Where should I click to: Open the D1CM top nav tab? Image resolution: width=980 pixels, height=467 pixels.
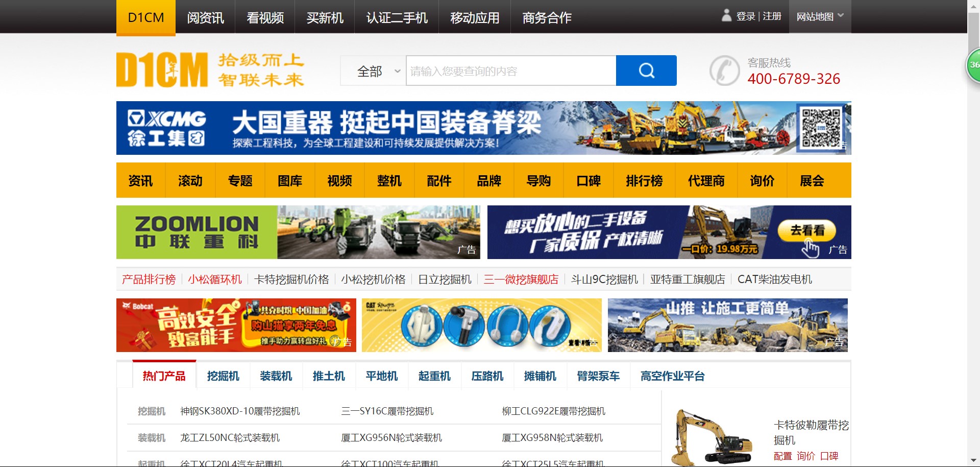(x=146, y=17)
